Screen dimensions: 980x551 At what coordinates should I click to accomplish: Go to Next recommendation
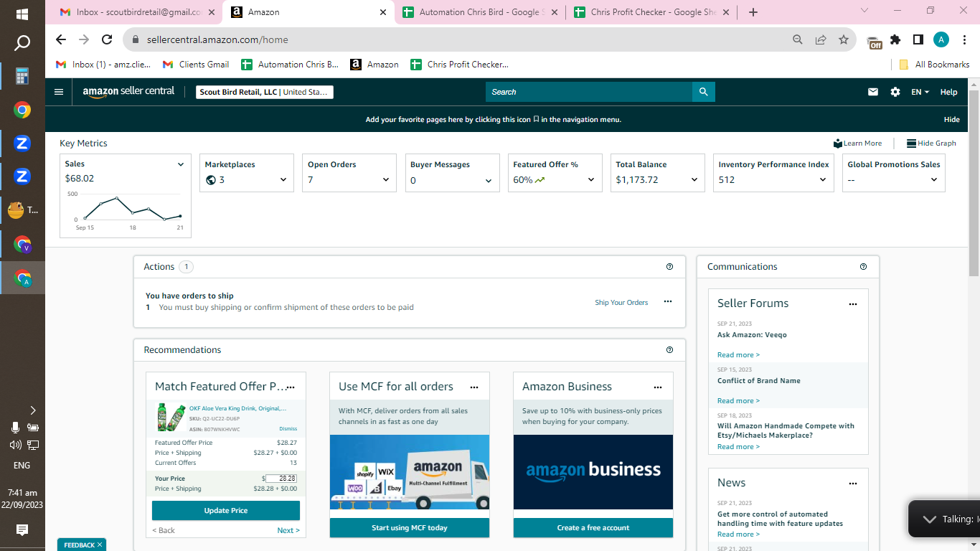point(288,531)
